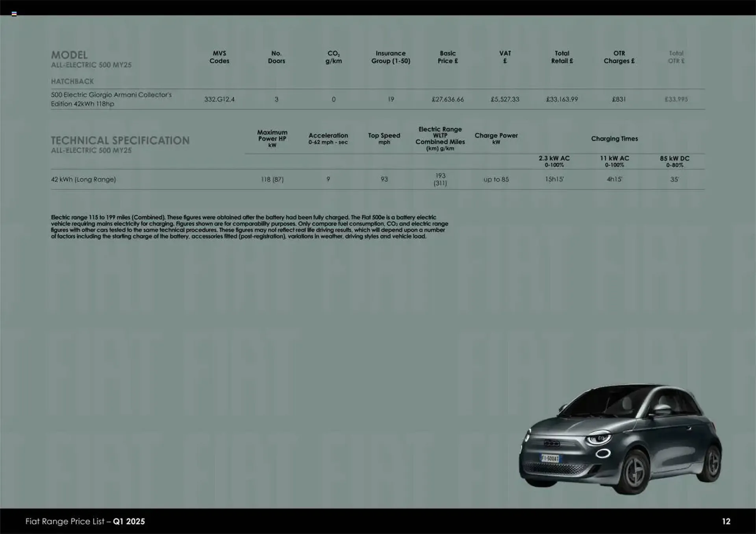This screenshot has width=756, height=534.
Task: Click the MVS Codes column header
Action: (x=219, y=57)
